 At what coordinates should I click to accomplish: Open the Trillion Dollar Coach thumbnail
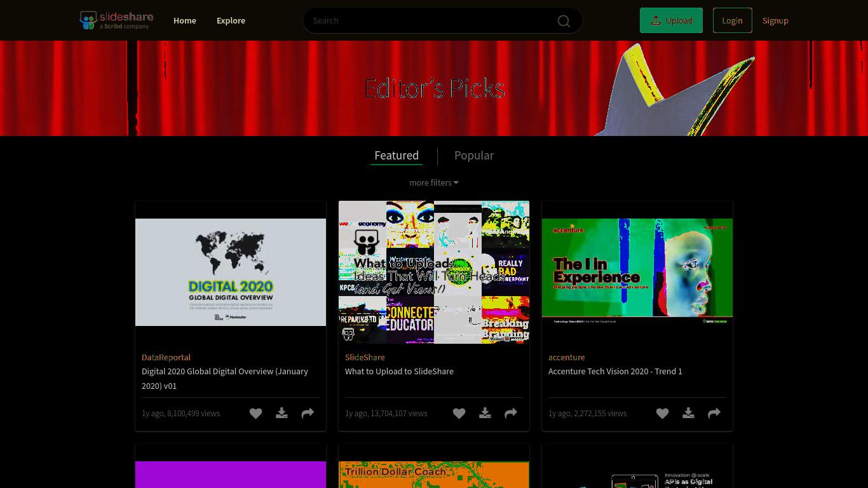pos(434,475)
